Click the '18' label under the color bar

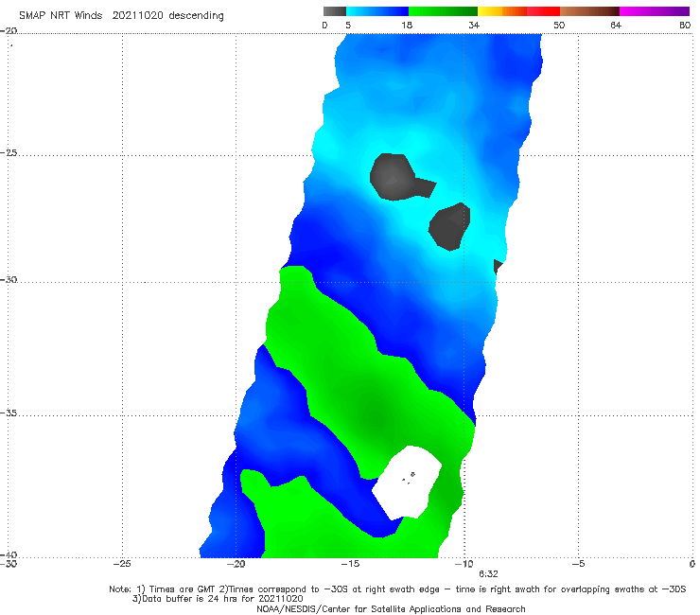click(407, 26)
